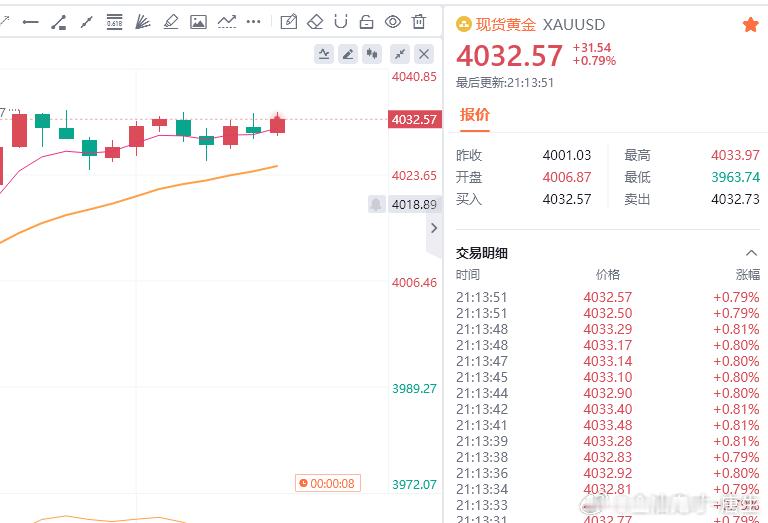Click the XAUUSD symbol text
The image size is (768, 523).
[574, 24]
